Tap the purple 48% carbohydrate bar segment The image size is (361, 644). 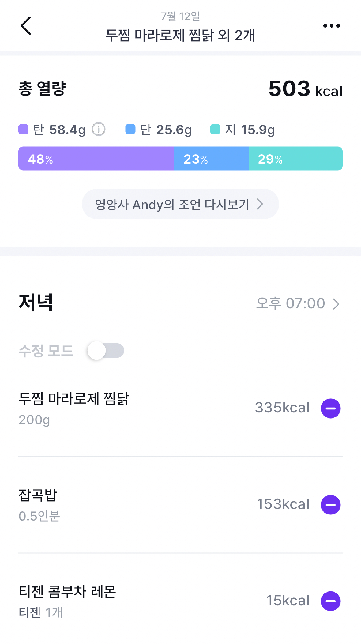point(96,159)
